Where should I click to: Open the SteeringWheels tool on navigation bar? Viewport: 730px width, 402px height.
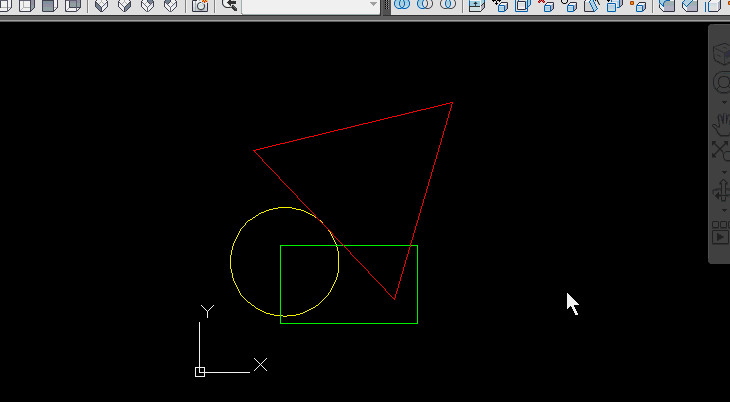click(722, 83)
